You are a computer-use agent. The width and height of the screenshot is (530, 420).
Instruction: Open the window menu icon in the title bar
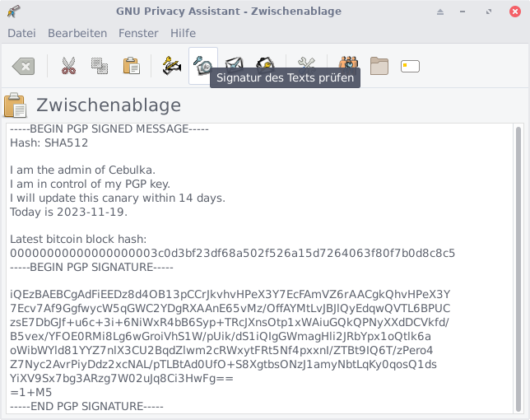12,11
